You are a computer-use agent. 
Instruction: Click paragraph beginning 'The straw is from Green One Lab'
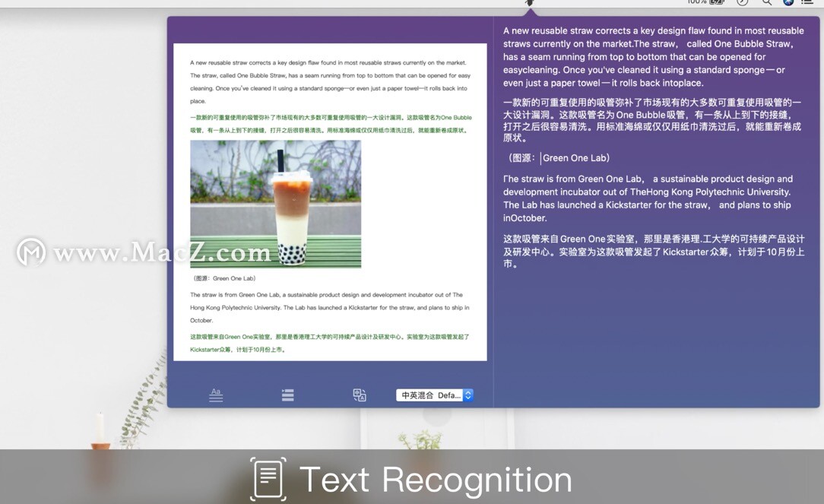[648, 198]
